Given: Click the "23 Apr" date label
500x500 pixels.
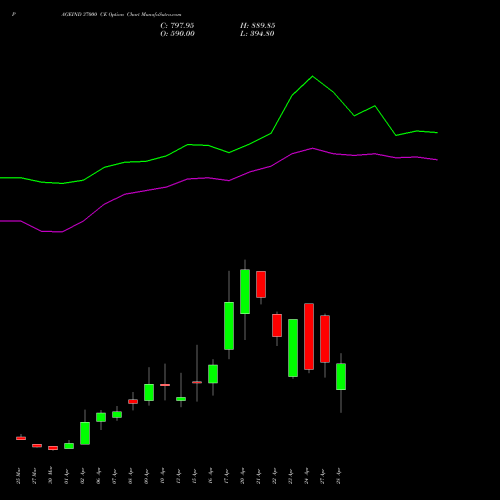Looking at the screenshot, I should 291,476.
